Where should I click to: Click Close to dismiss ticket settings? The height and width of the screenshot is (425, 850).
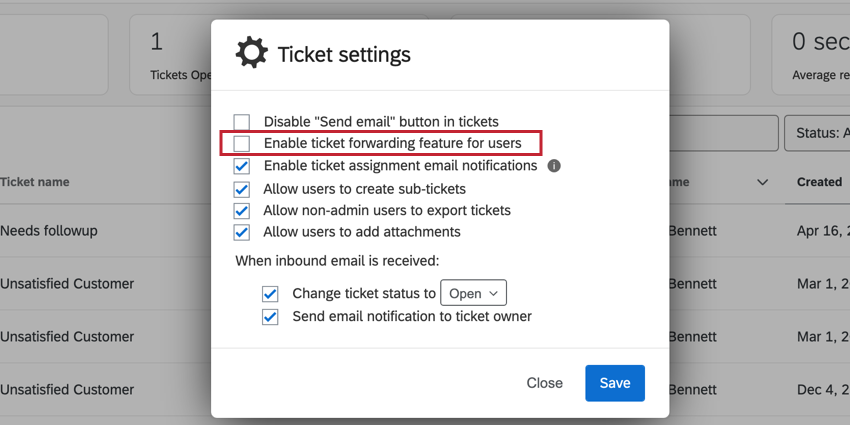click(x=544, y=383)
